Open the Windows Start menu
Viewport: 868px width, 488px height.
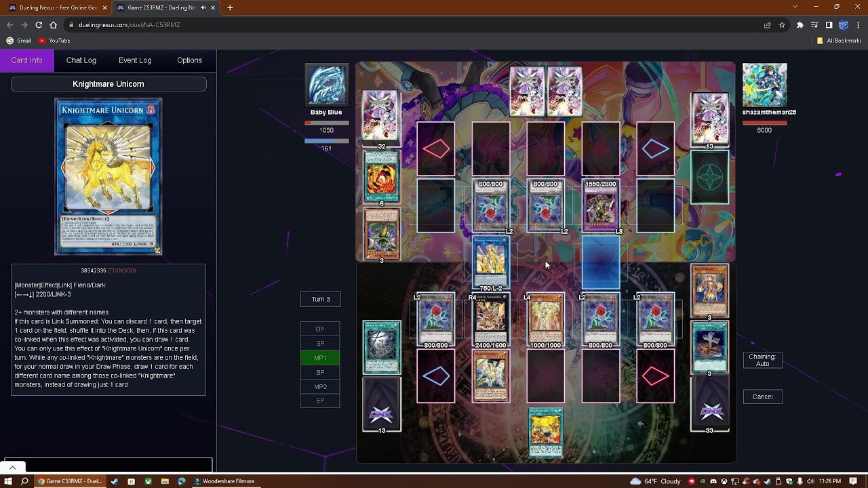9,481
